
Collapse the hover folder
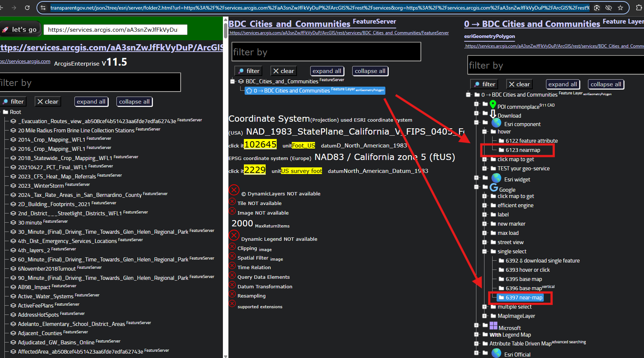point(484,132)
